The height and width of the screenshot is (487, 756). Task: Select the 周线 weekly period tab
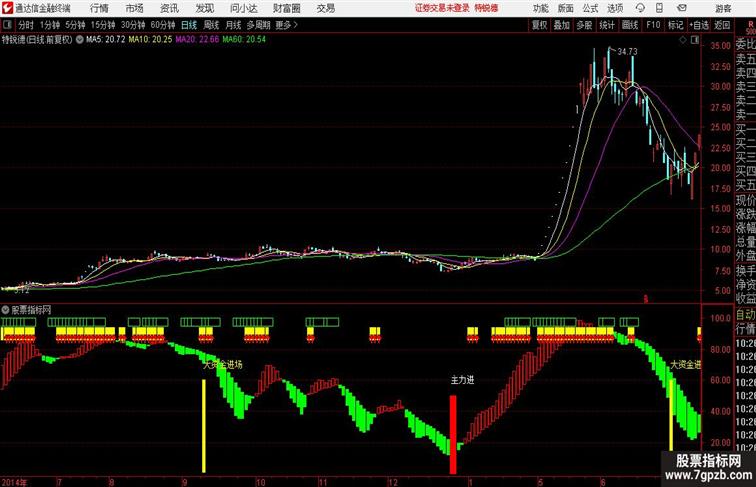(211, 25)
